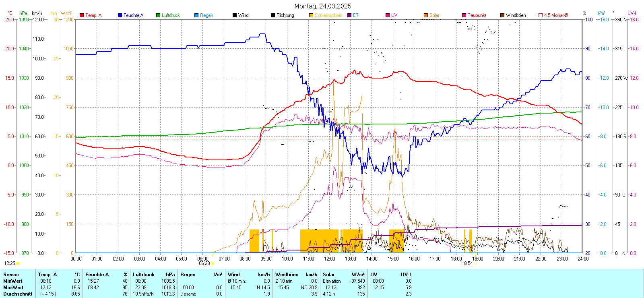Viewport: 644px width, 298px height.
Task: Toggle the UV legend marker
Action: coord(388,15)
